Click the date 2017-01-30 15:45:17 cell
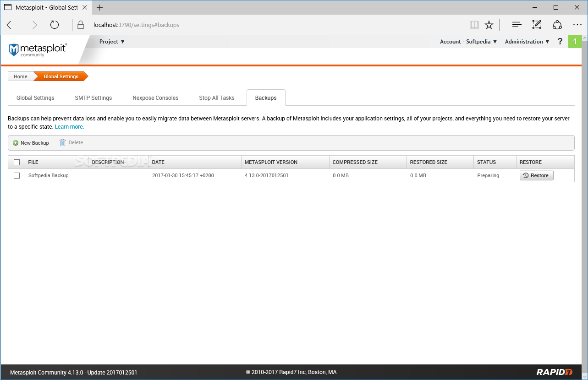Screen dimensions: 588x380 pyautogui.click(x=183, y=175)
